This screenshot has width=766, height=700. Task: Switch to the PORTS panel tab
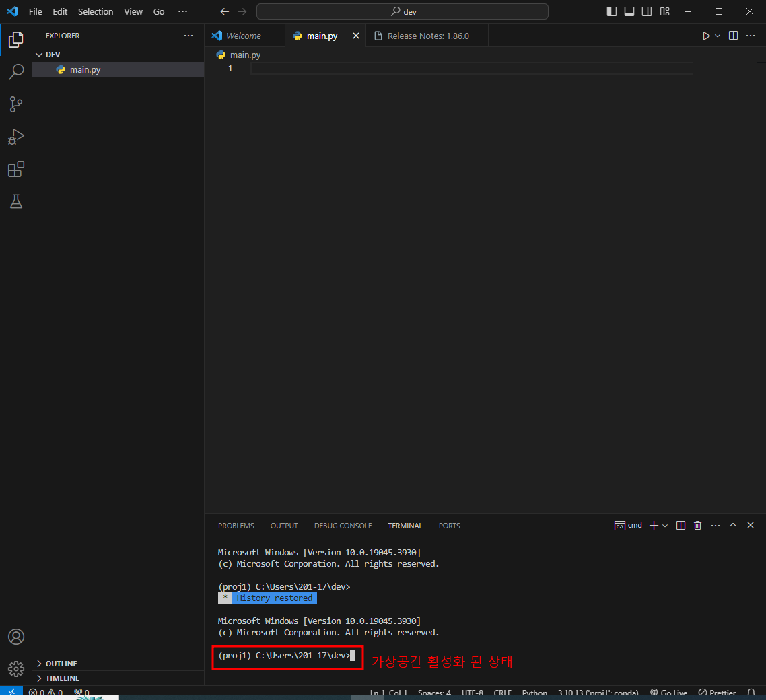(450, 526)
